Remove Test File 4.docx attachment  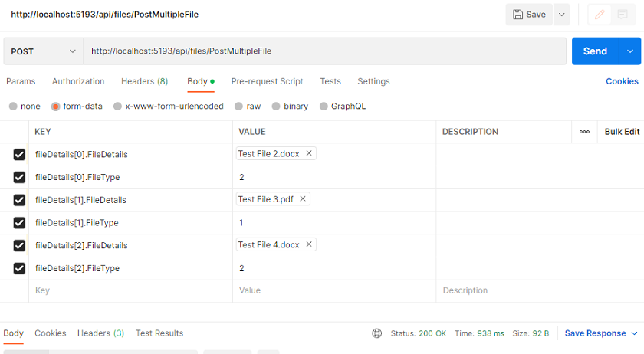tap(309, 244)
